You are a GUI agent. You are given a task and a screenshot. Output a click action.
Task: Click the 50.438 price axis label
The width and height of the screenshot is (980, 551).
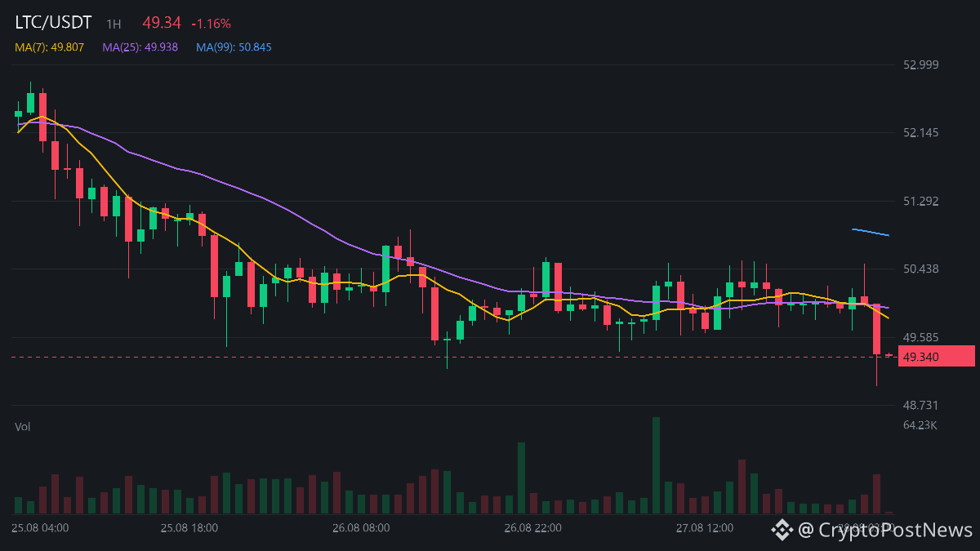click(x=920, y=269)
